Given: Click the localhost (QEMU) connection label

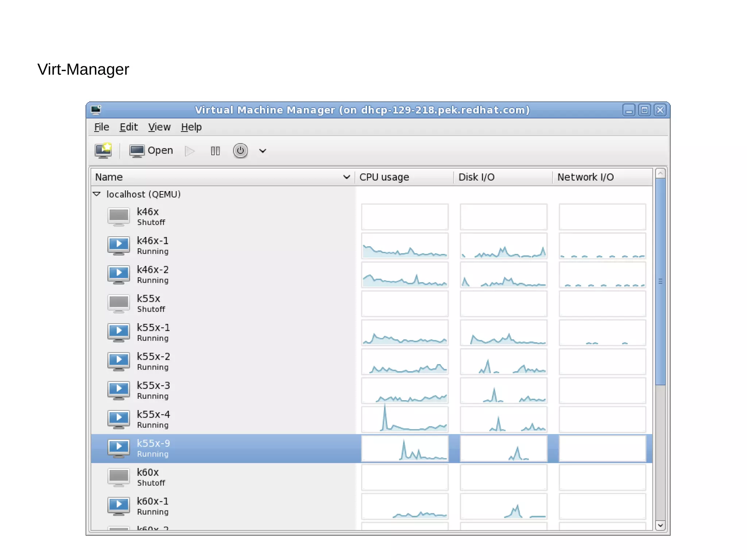Looking at the screenshot, I should point(143,194).
